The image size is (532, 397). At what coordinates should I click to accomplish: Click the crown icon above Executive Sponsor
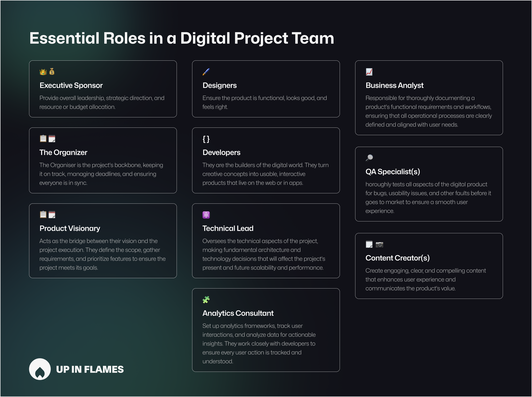(43, 72)
